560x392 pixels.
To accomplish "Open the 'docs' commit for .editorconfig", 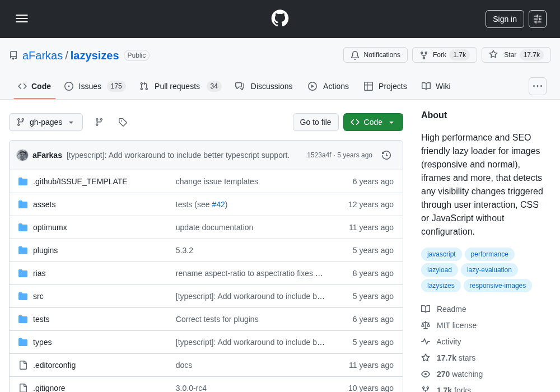I will coord(184,365).
